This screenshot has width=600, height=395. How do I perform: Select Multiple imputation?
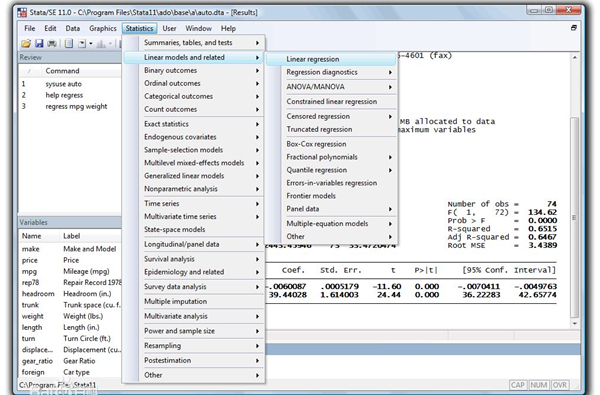click(x=193, y=302)
